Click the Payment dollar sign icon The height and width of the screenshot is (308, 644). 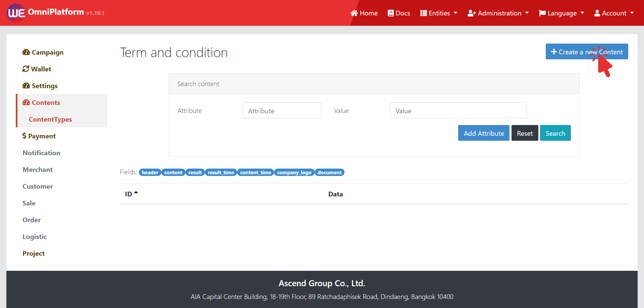point(24,136)
